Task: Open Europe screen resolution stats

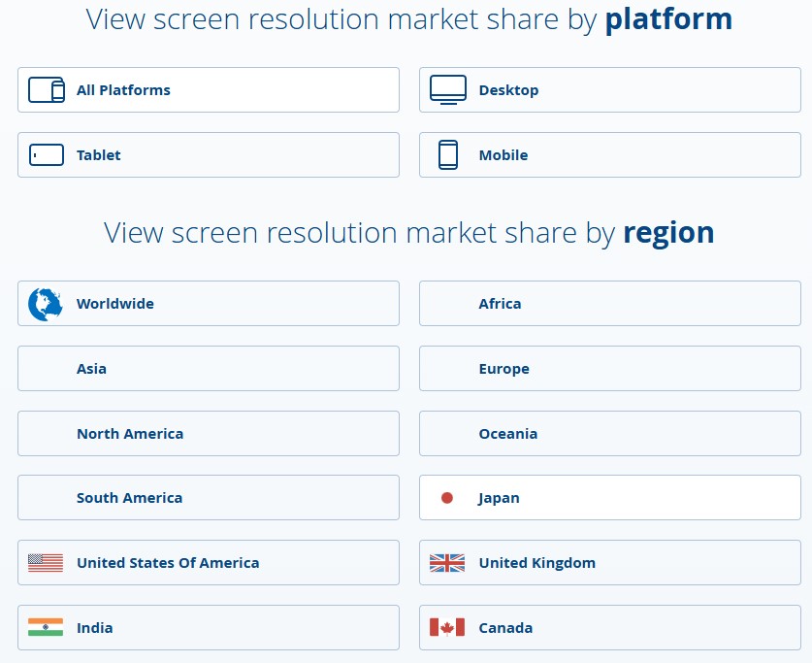Action: pyautogui.click(x=610, y=368)
